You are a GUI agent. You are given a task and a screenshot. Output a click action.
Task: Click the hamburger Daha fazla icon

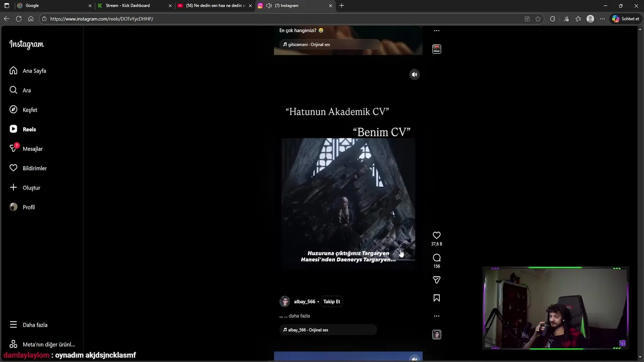[x=14, y=325]
